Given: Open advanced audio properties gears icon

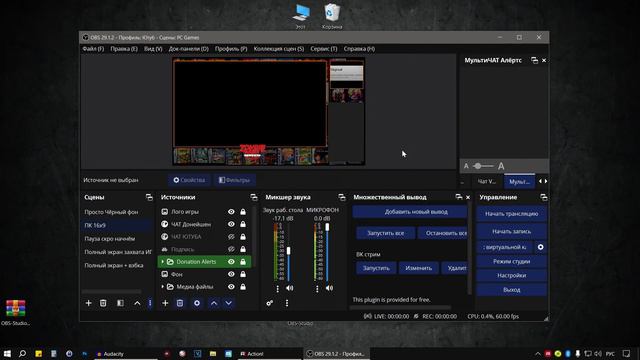Looking at the screenshot, I should pyautogui.click(x=270, y=303).
